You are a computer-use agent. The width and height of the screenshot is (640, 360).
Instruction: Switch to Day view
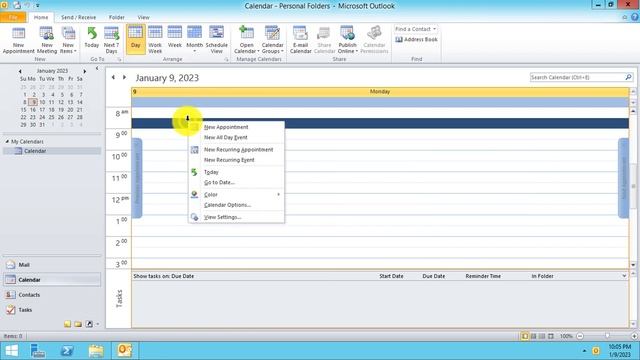136,39
